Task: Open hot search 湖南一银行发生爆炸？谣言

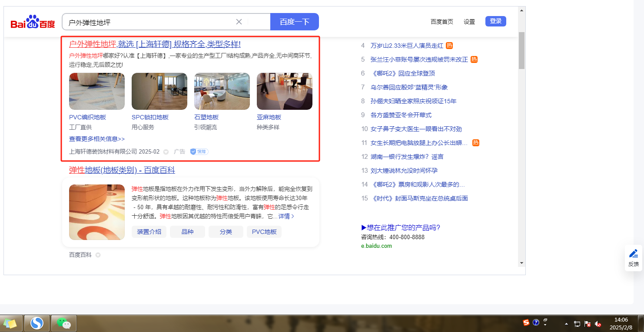Action: pyautogui.click(x=407, y=157)
